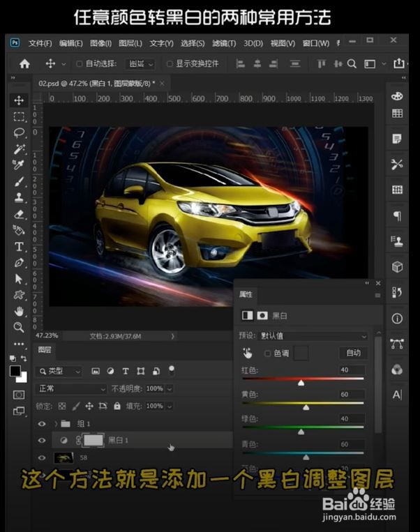Hide the 组 1 group layer
The height and width of the screenshot is (532, 420).
[42, 424]
